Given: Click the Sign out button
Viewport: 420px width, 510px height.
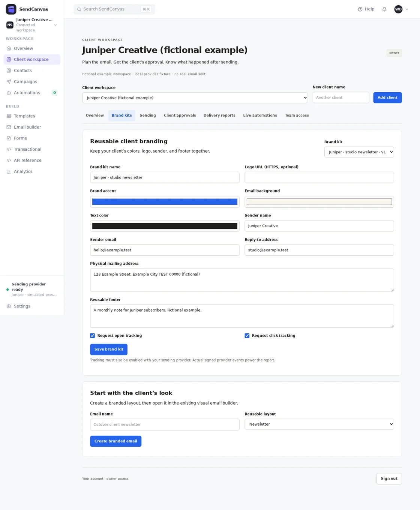Looking at the screenshot, I should pyautogui.click(x=389, y=479).
